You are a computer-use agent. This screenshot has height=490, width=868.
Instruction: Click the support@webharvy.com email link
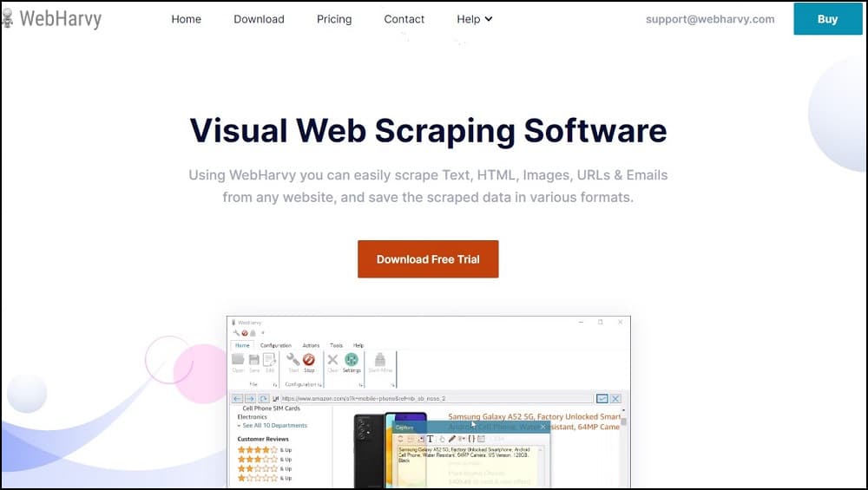pyautogui.click(x=710, y=19)
